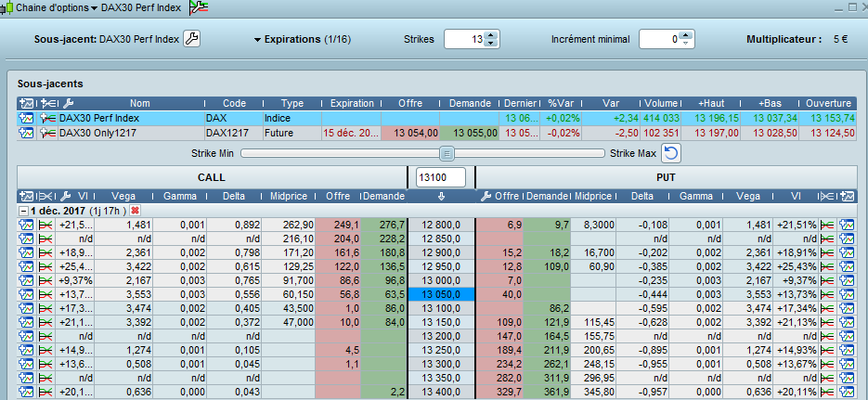The height and width of the screenshot is (400, 868).
Task: Click the Incrément minimal input field
Action: point(660,39)
